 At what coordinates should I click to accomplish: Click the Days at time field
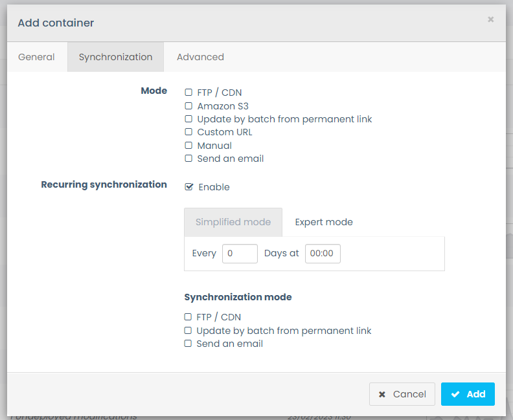coord(323,254)
